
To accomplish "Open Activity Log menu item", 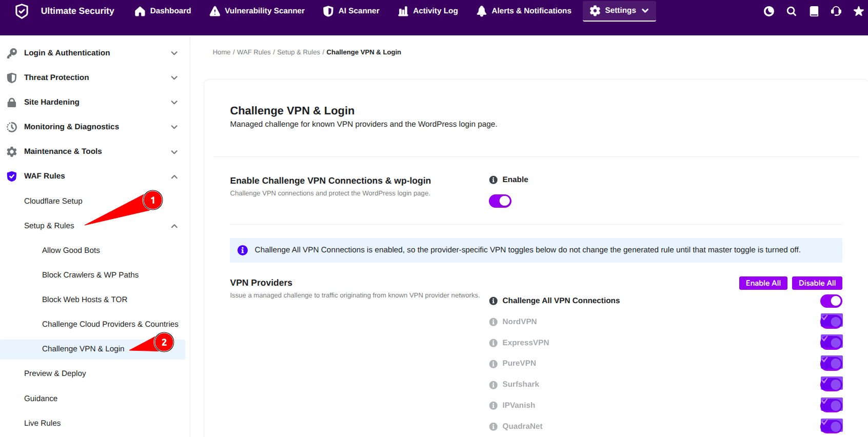I will coord(428,11).
